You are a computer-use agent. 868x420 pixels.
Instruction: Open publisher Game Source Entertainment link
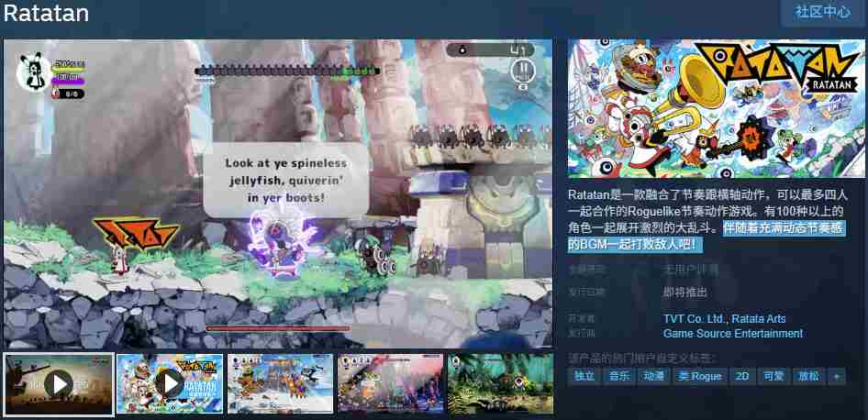click(x=732, y=333)
